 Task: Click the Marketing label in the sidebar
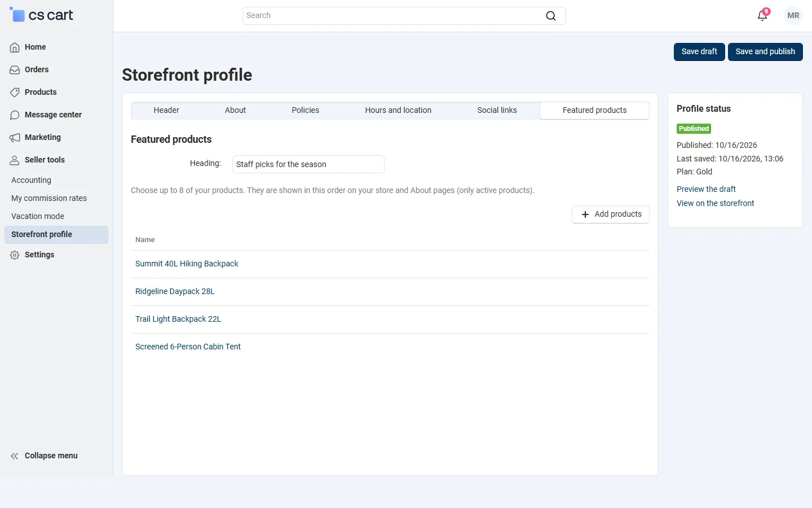tap(43, 137)
